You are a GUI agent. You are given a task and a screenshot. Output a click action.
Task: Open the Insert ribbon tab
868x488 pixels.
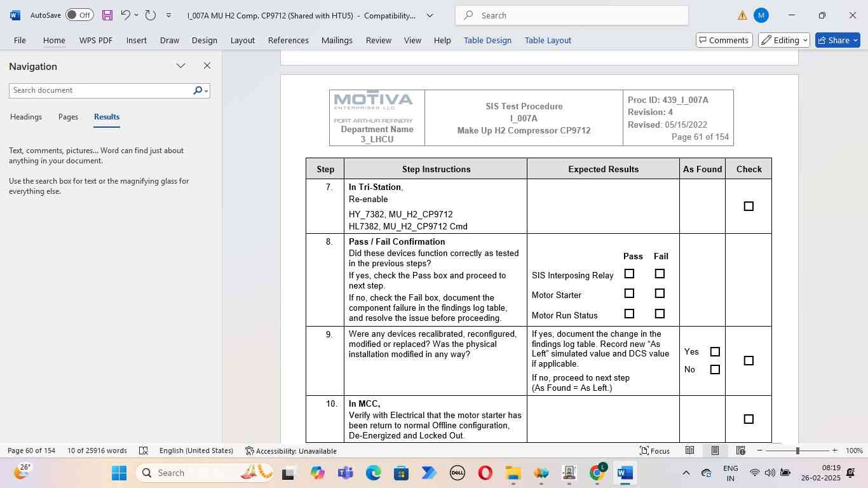coord(136,40)
